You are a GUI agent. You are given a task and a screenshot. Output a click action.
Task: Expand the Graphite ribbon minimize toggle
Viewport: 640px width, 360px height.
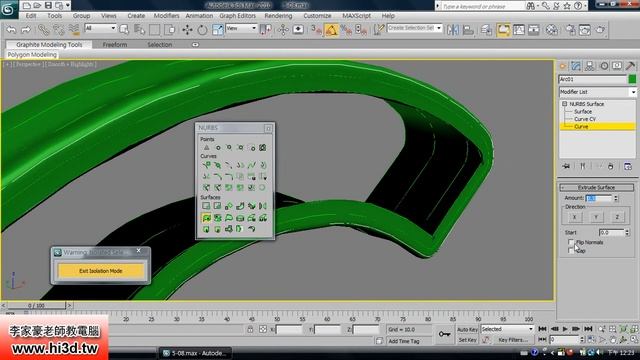point(195,44)
